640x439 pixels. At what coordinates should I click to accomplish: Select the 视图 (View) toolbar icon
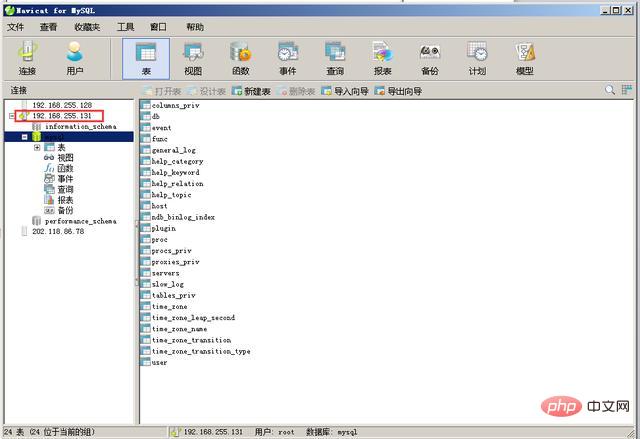[193, 59]
